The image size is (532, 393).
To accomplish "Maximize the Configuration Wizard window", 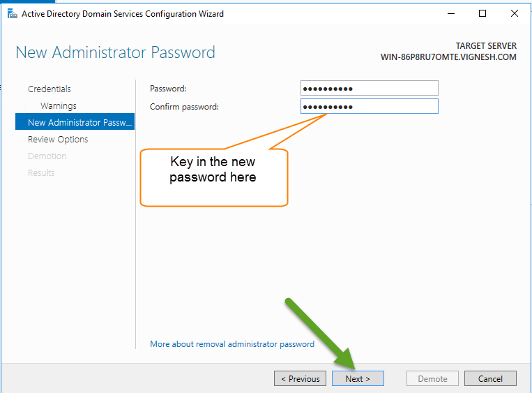I will click(x=482, y=13).
